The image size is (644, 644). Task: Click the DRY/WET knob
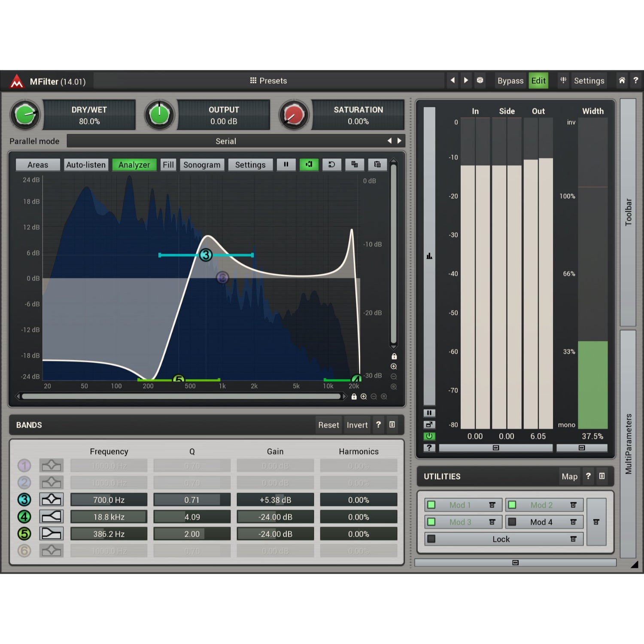25,115
